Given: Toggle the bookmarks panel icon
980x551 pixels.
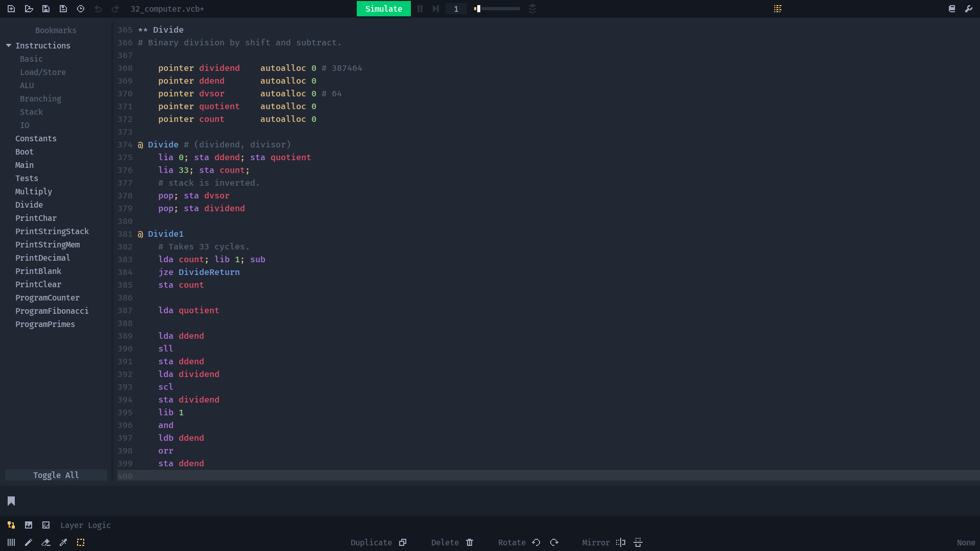Looking at the screenshot, I should coord(11,501).
